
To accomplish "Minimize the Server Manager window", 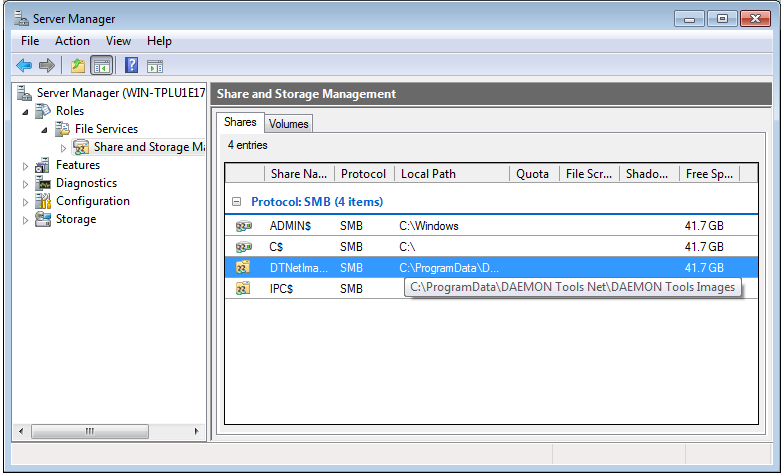I will [689, 19].
